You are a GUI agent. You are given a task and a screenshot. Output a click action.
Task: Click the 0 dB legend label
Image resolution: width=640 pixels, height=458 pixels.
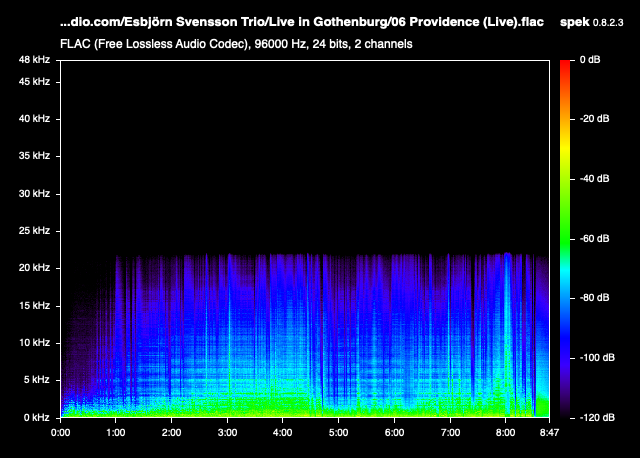(590, 60)
